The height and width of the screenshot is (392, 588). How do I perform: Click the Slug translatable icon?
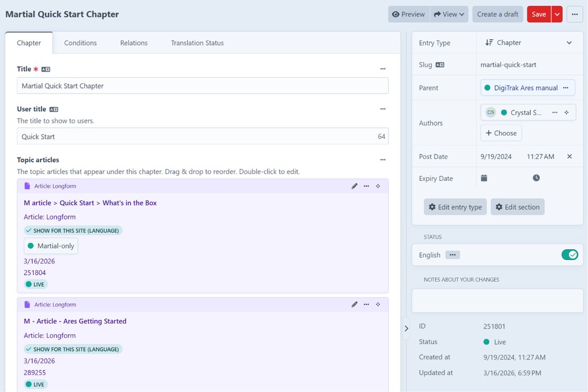[x=440, y=65]
